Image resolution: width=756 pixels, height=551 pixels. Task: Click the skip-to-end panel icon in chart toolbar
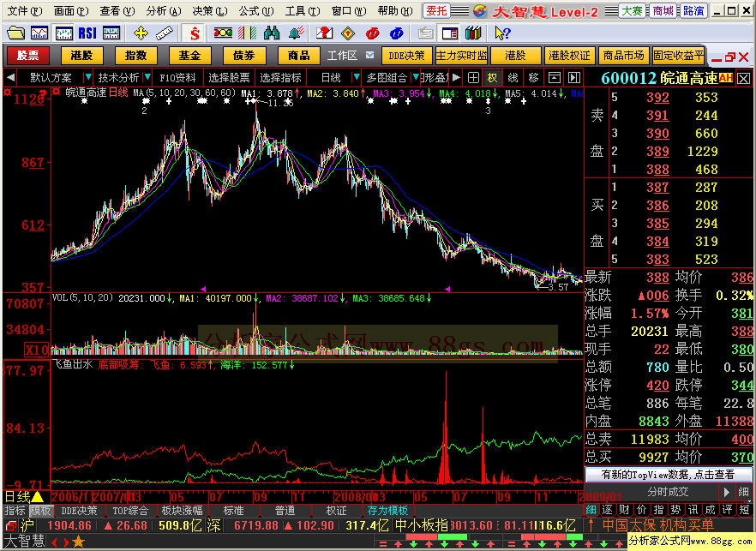[x=573, y=78]
